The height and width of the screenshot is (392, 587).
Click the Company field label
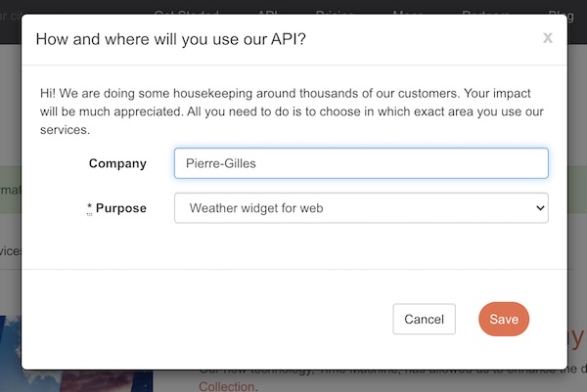tap(117, 163)
